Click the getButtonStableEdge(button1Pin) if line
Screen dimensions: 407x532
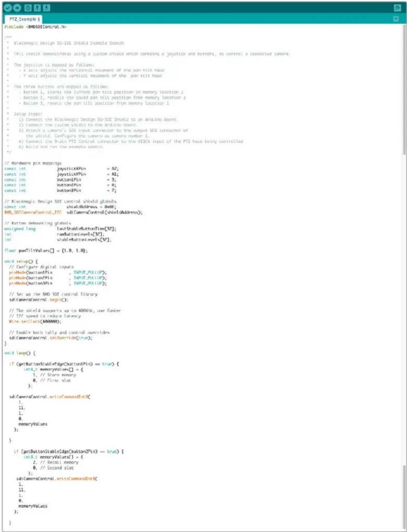pos(64,364)
